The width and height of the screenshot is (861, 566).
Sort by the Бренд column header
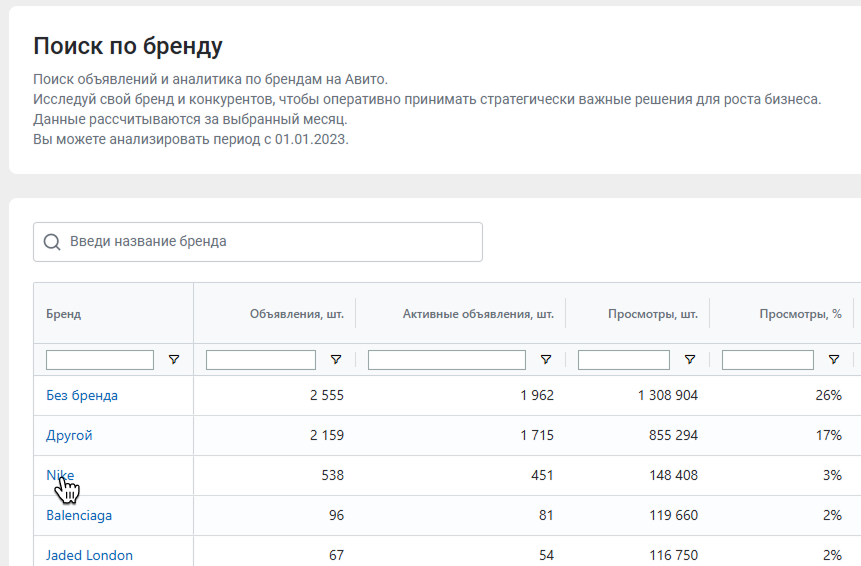(64, 314)
